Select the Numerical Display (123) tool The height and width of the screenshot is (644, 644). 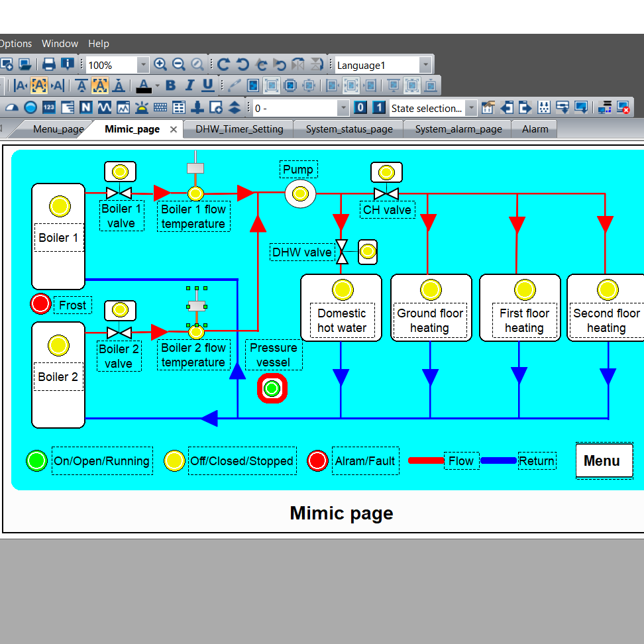(x=48, y=107)
